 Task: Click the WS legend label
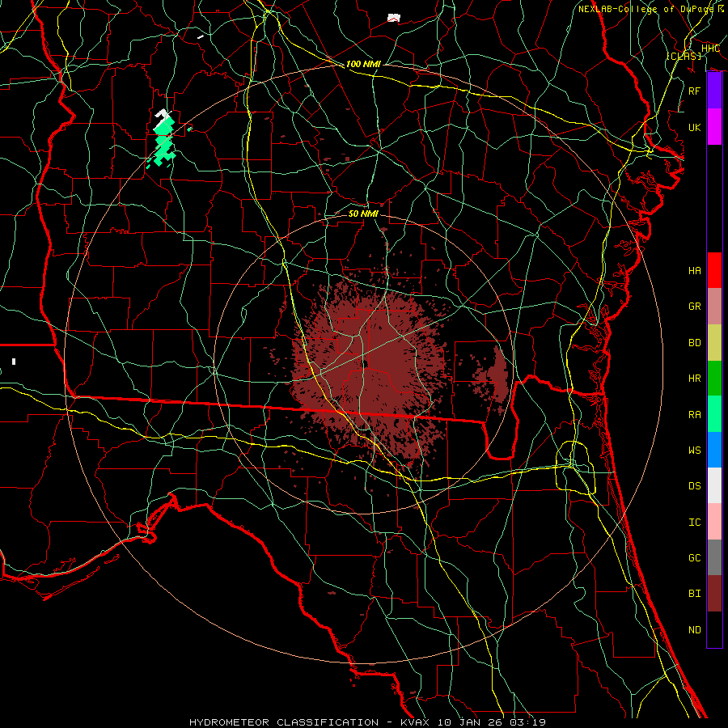pos(694,451)
